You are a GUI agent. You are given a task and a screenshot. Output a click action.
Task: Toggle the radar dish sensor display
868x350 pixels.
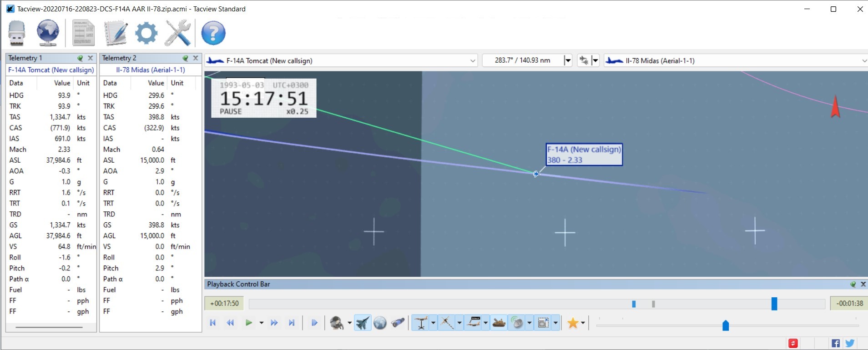pyautogui.click(x=517, y=323)
